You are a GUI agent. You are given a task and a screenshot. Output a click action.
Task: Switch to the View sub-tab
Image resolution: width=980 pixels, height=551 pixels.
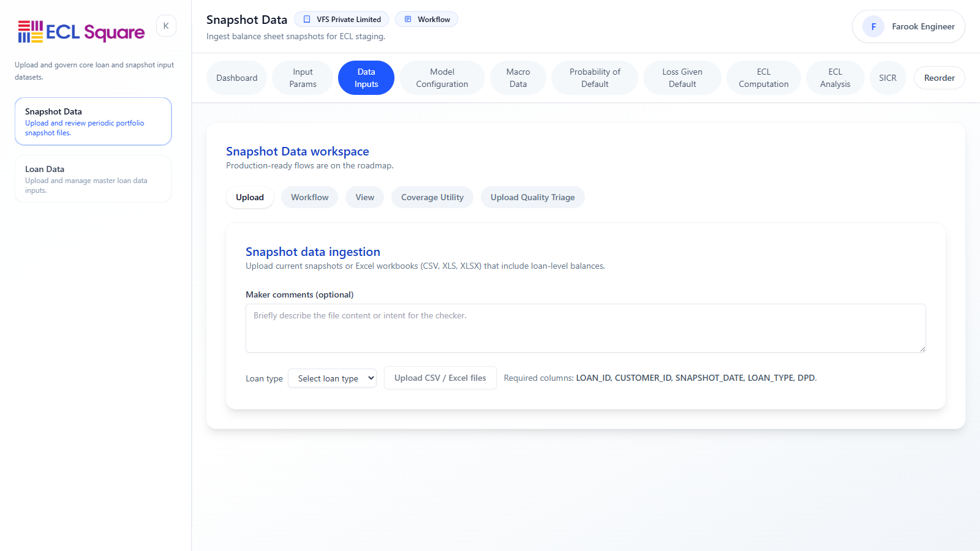tap(365, 197)
